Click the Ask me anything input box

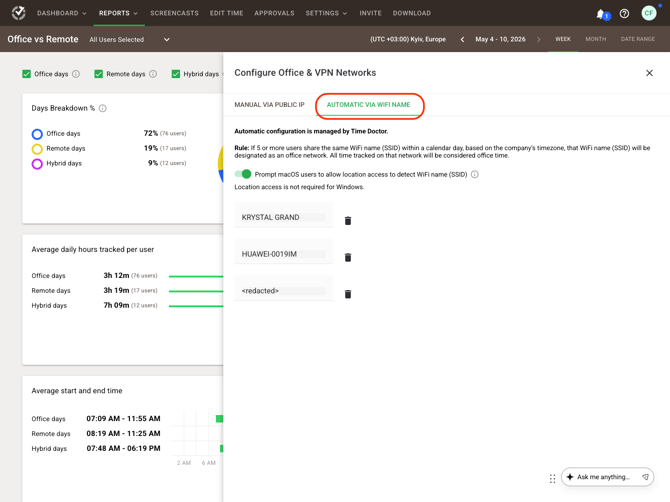[607, 477]
